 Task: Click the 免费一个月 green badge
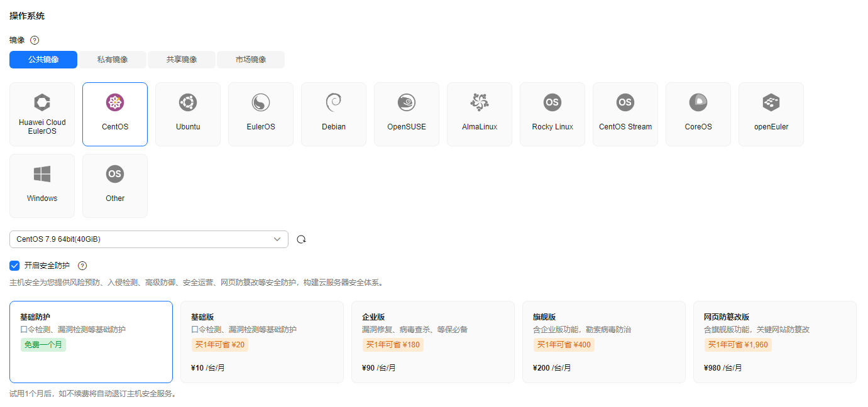click(x=43, y=345)
